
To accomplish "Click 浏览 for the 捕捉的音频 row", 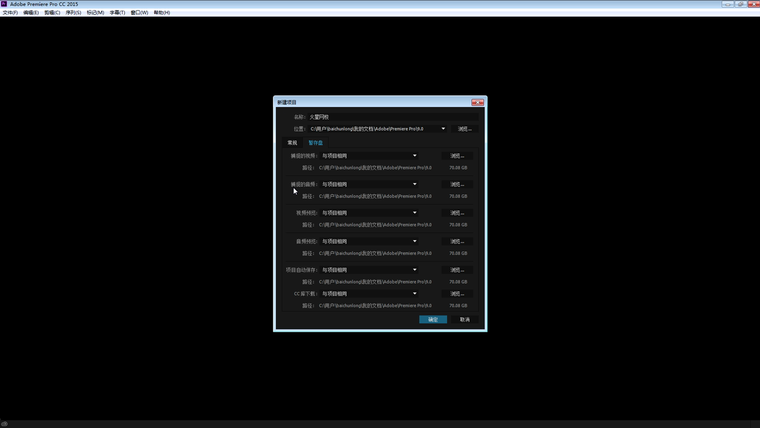I will pos(457,184).
